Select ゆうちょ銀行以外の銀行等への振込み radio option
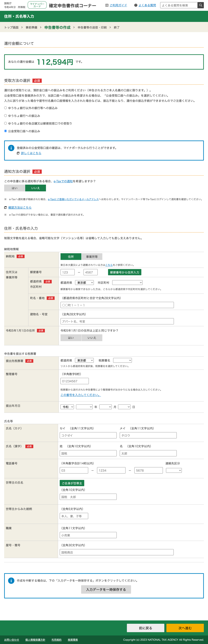 [6, 108]
